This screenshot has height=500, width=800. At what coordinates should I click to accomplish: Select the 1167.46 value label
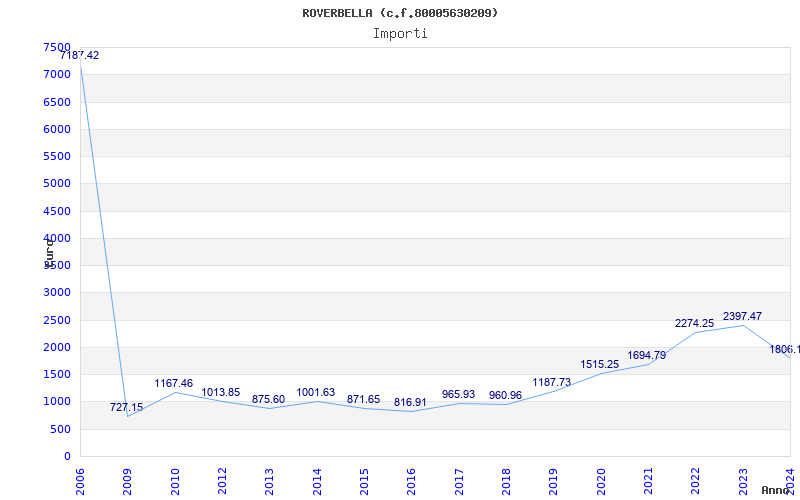[x=174, y=384]
